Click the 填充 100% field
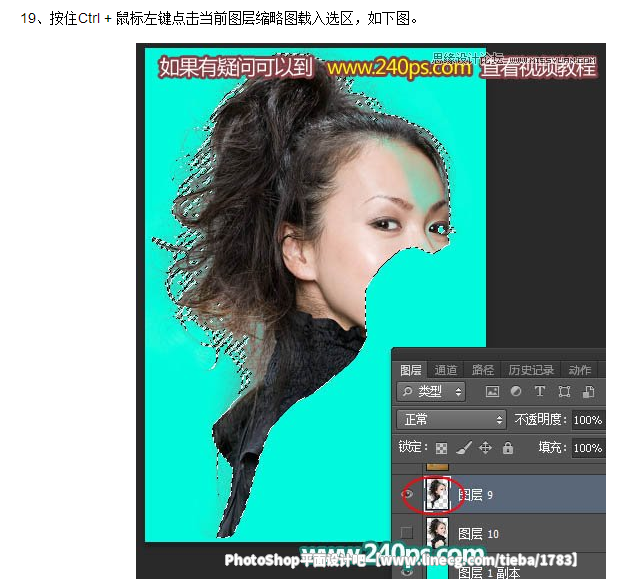Viewport: 633px width, 579px height. pos(588,448)
